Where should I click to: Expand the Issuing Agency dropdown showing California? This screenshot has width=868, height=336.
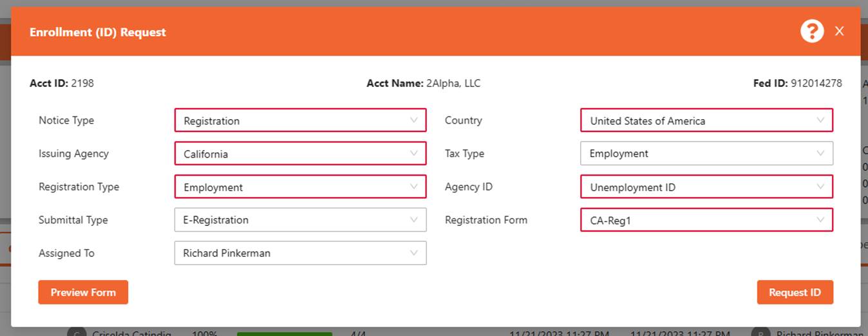(x=300, y=154)
